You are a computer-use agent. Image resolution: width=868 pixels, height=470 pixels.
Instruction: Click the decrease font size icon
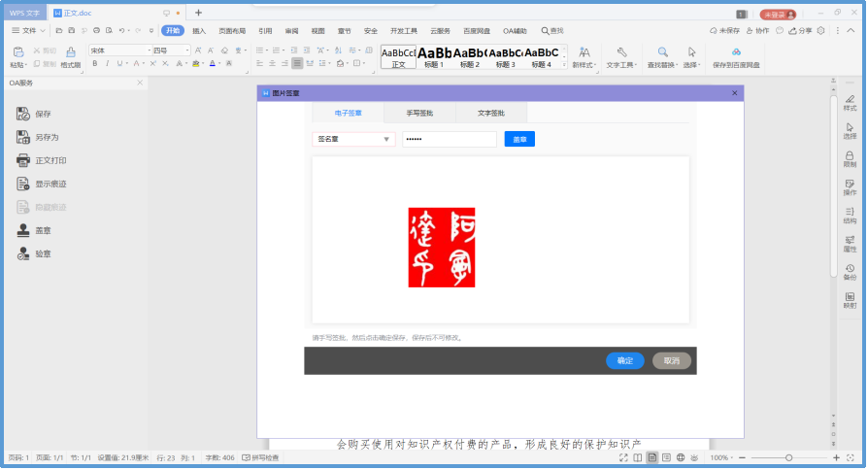[x=211, y=50]
